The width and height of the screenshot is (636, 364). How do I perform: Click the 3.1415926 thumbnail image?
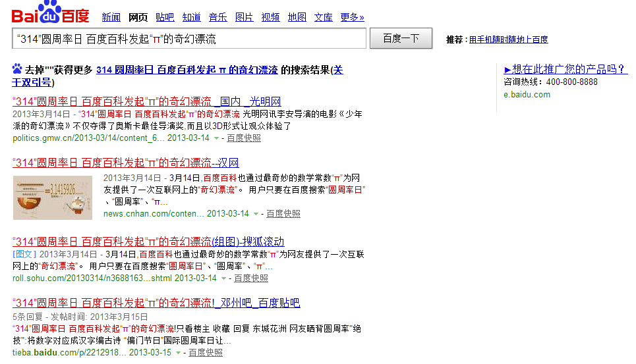coord(53,197)
